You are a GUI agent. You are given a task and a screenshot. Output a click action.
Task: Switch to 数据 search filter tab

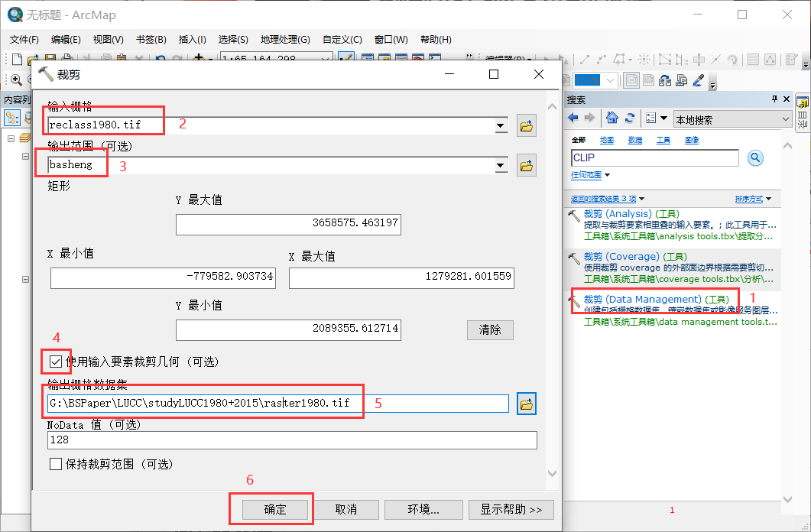635,140
